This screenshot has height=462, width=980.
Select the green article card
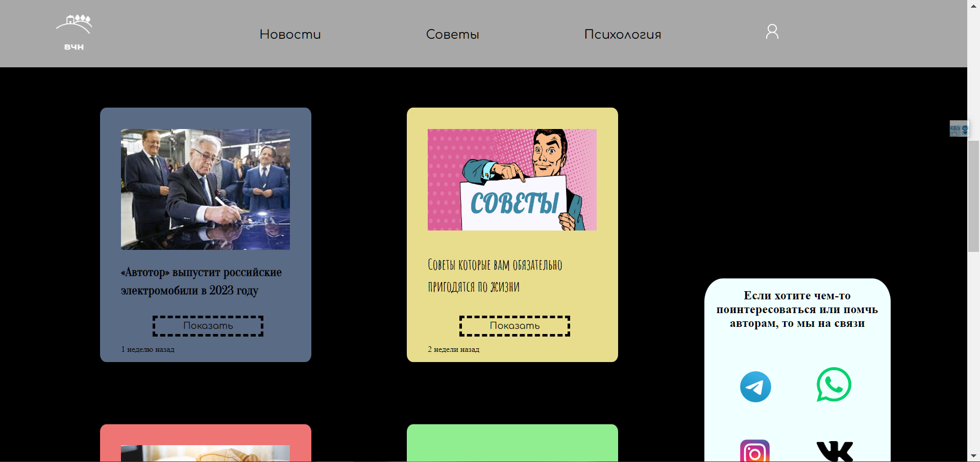pyautogui.click(x=512, y=443)
